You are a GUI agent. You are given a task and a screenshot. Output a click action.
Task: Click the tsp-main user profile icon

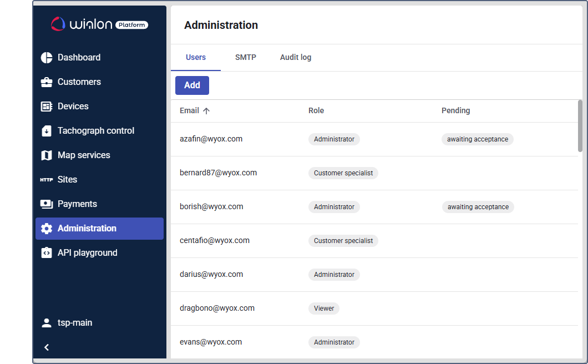click(x=47, y=323)
